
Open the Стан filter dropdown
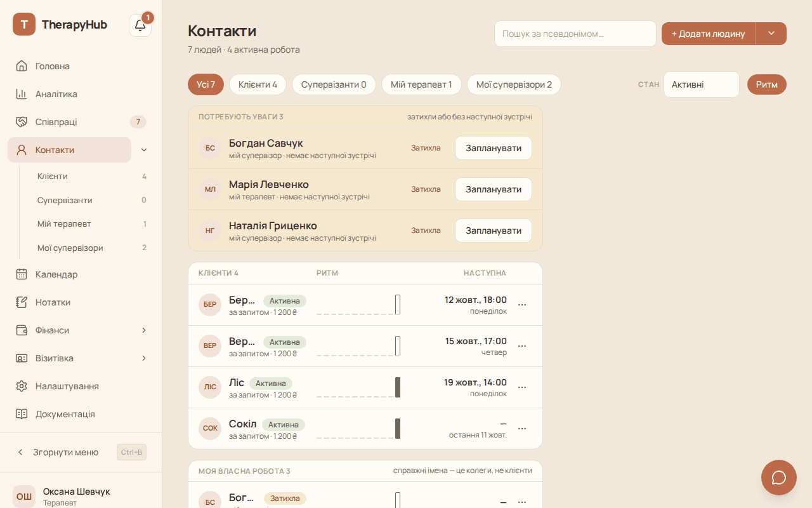(702, 84)
